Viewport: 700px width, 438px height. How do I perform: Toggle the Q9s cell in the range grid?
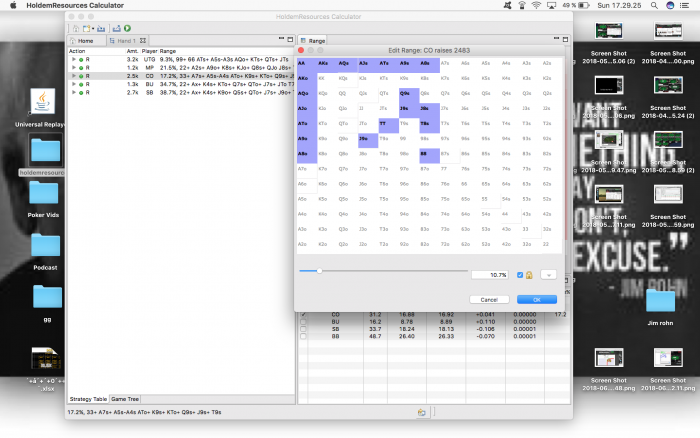pyautogui.click(x=408, y=96)
